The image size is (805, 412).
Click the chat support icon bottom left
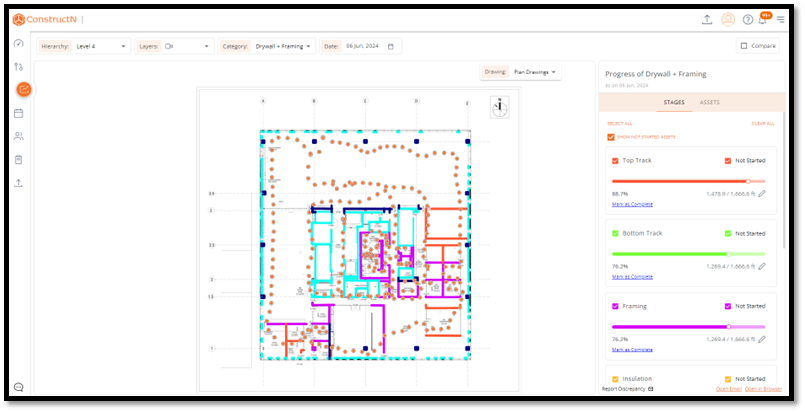pyautogui.click(x=18, y=387)
